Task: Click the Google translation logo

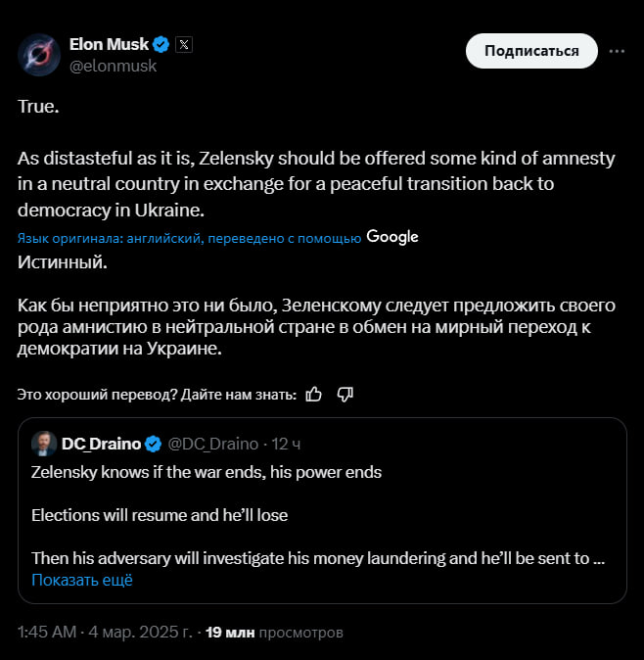Action: pyautogui.click(x=392, y=237)
